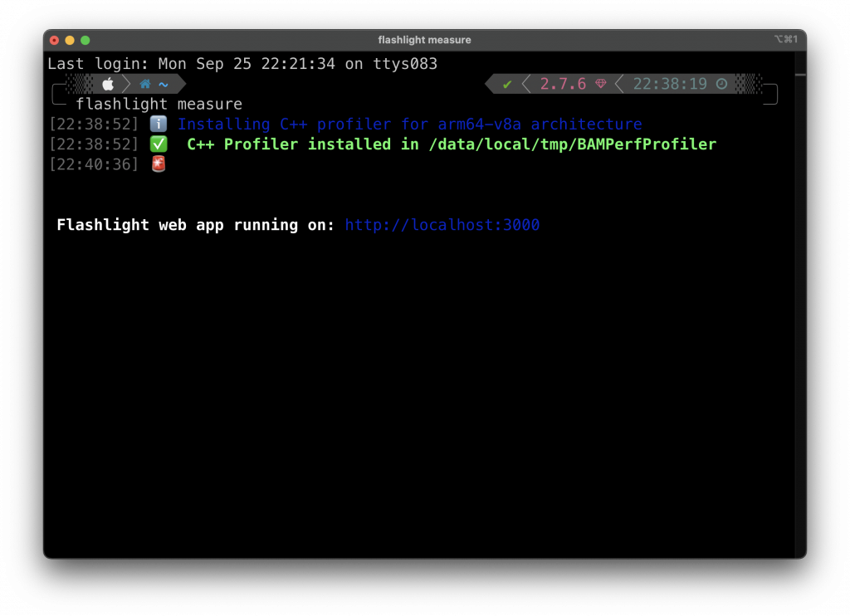The width and height of the screenshot is (850, 616).
Task: Open the http://localhost:3000 link
Action: click(x=442, y=224)
